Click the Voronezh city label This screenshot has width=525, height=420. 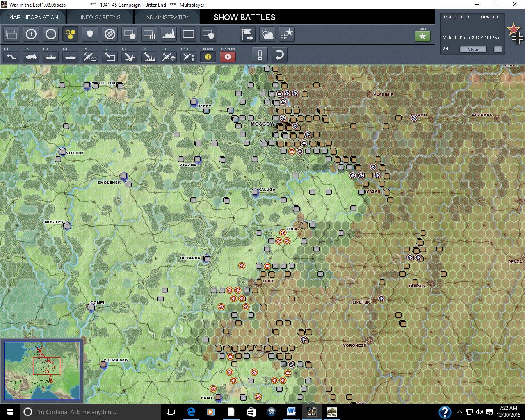coord(355,345)
